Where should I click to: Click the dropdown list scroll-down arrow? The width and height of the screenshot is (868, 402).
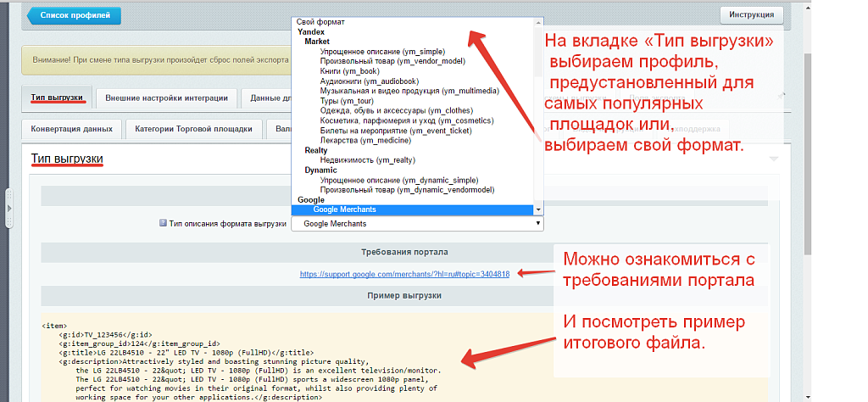click(537, 209)
